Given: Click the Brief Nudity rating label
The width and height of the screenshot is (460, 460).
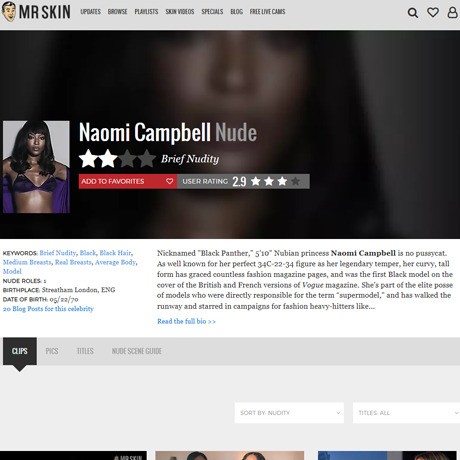Looking at the screenshot, I should point(190,159).
